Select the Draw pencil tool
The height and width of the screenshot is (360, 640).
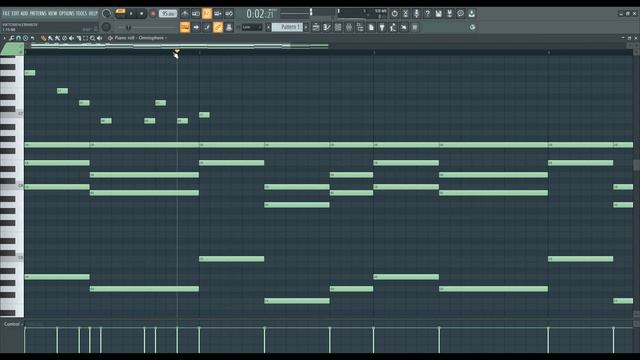pos(43,38)
